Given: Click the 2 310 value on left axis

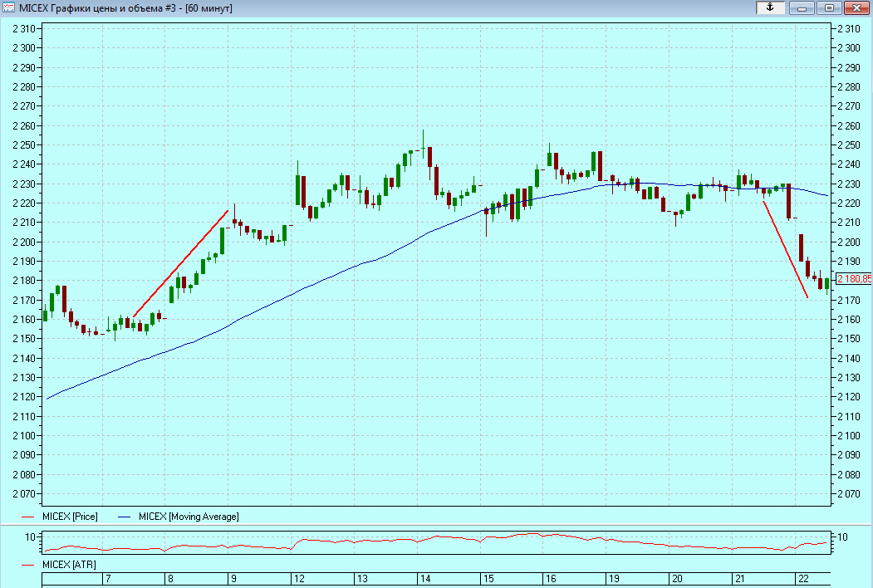Looking at the screenshot, I should click(x=23, y=29).
